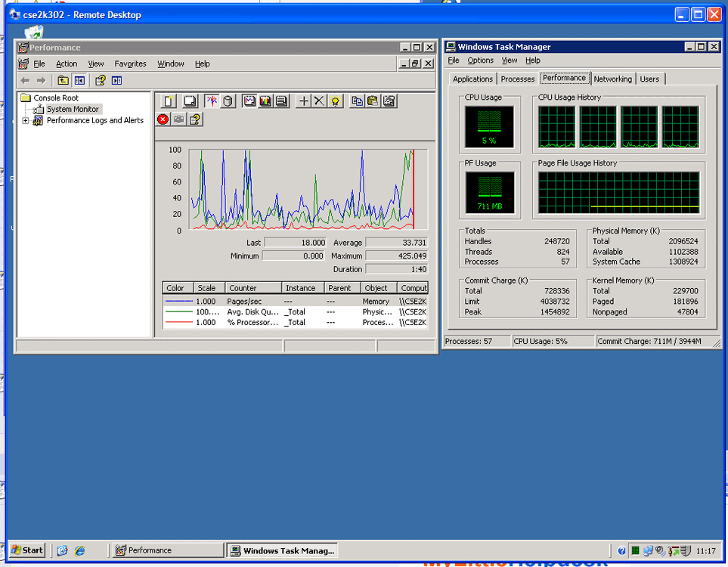Click the Start button

click(x=27, y=550)
